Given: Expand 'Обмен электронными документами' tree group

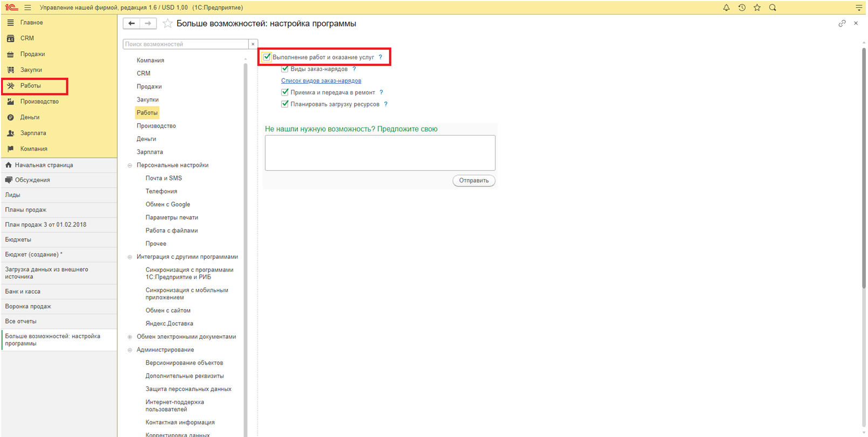Looking at the screenshot, I should (x=130, y=337).
